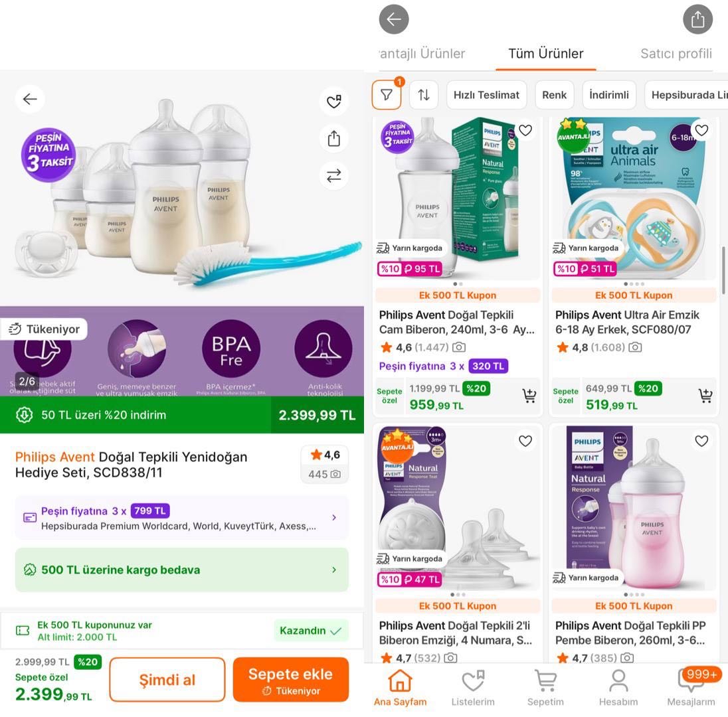
Task: Add Cam Biberon to cart icon
Action: [x=529, y=396]
